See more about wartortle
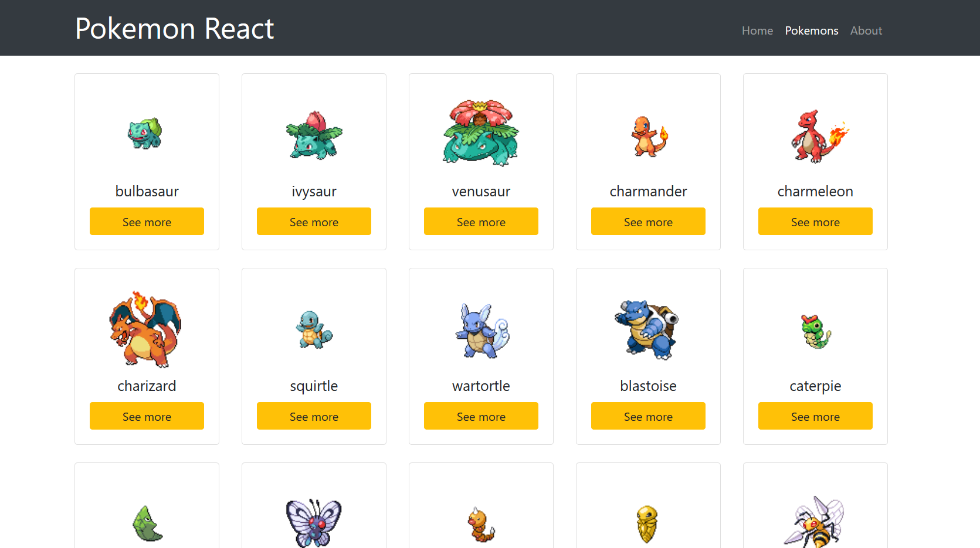This screenshot has height=548, width=980. (481, 416)
